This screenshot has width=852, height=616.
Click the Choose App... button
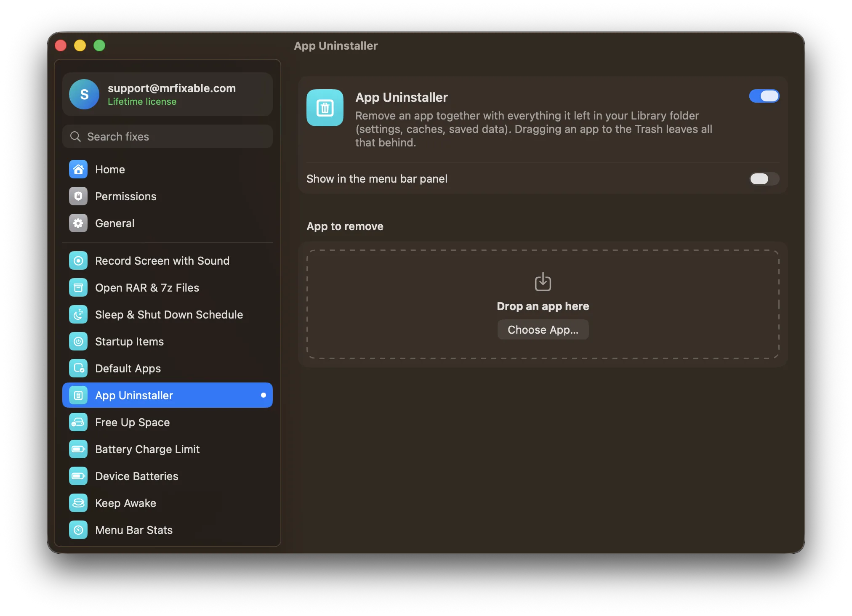[543, 330]
